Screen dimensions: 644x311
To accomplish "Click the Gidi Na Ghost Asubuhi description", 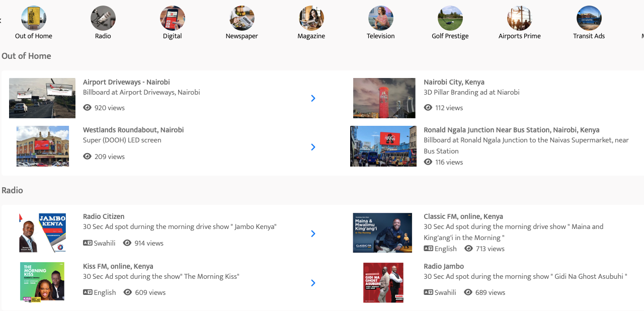I will pyautogui.click(x=525, y=277).
